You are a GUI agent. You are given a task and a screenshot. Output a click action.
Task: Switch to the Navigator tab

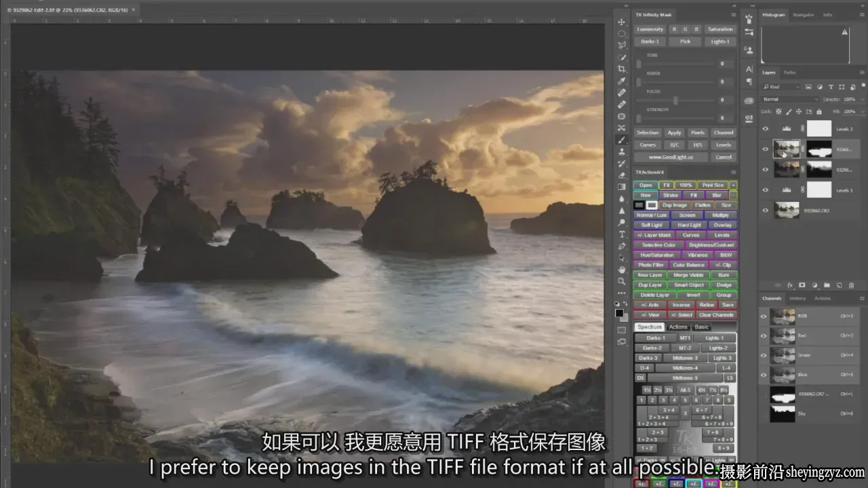pos(804,14)
